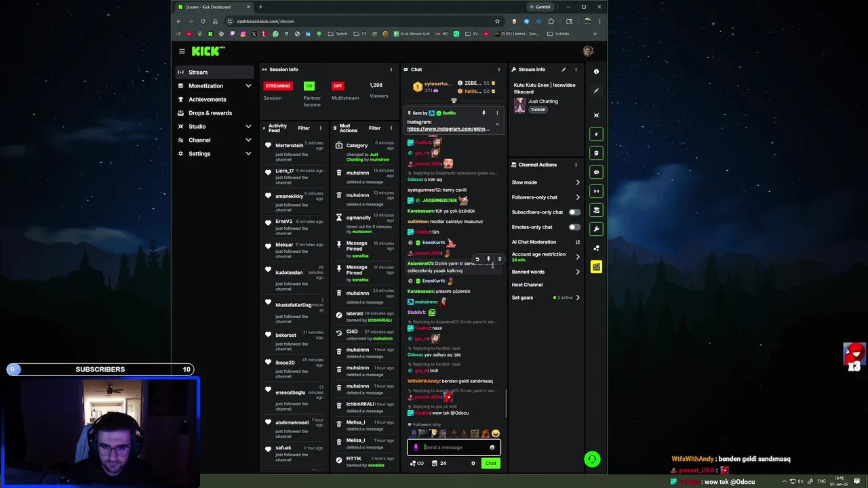Open Channel Actions three-dot menu

[576, 165]
